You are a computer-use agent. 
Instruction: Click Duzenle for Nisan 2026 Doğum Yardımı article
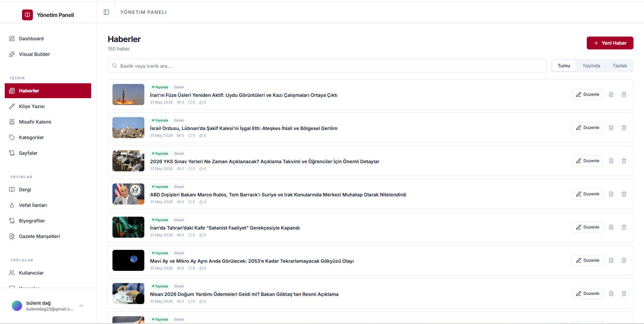pos(588,294)
